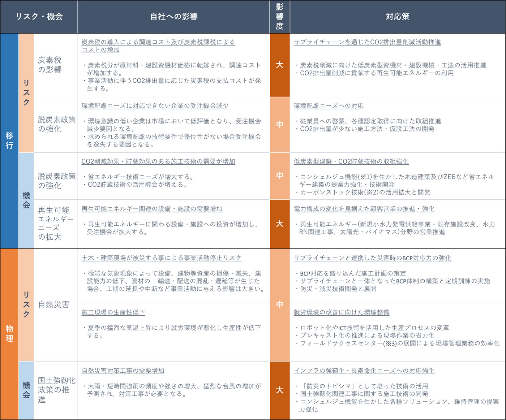Click heading 低炭素型建築・CO2貯蔵技術の取組強化
506x420 pixels.
click(x=351, y=161)
